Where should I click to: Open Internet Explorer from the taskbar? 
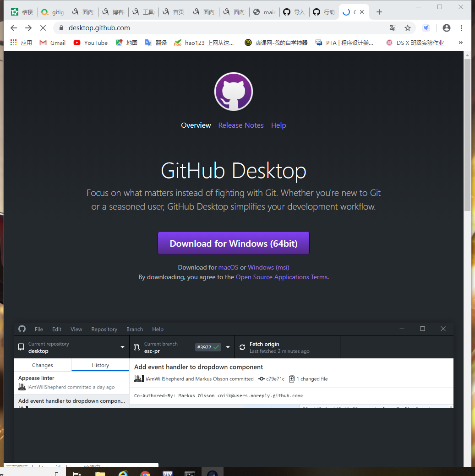[x=123, y=473]
